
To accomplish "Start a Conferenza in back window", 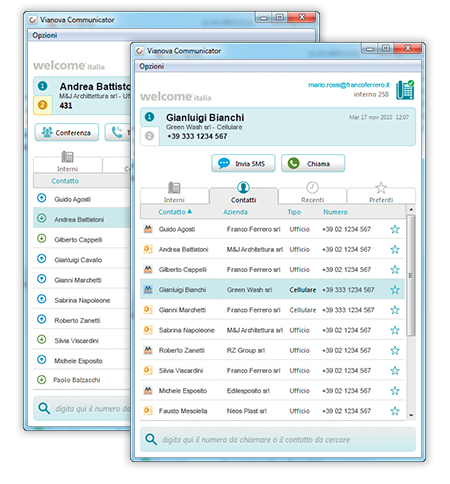I will pos(67,132).
